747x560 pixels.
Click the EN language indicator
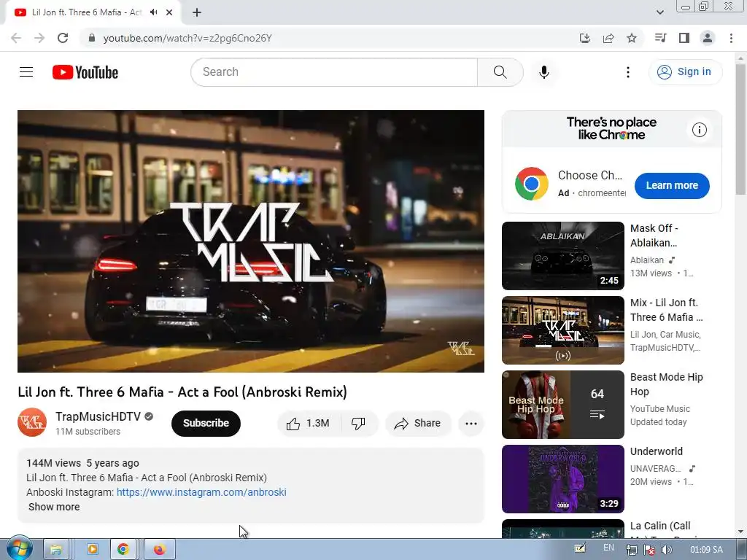(x=608, y=548)
